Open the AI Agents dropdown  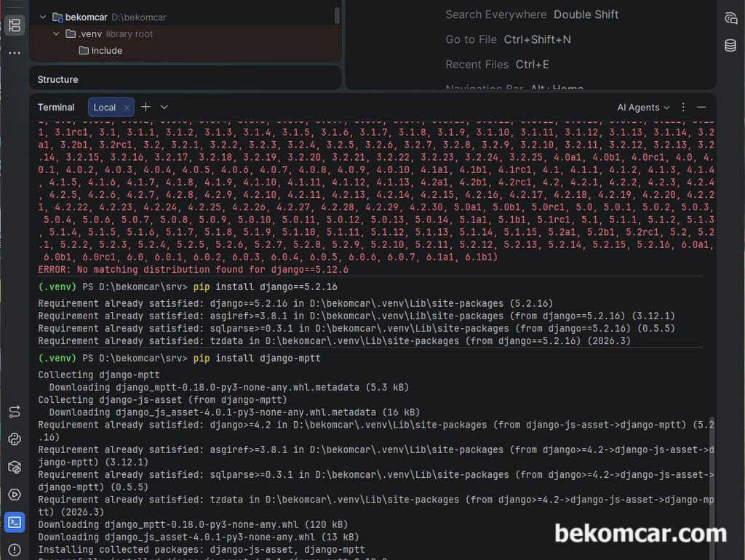click(643, 108)
